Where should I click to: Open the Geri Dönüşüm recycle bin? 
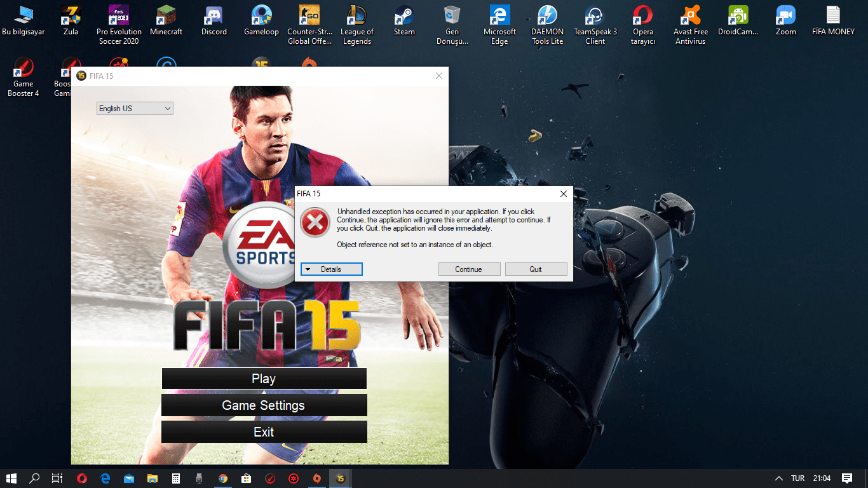(x=452, y=25)
